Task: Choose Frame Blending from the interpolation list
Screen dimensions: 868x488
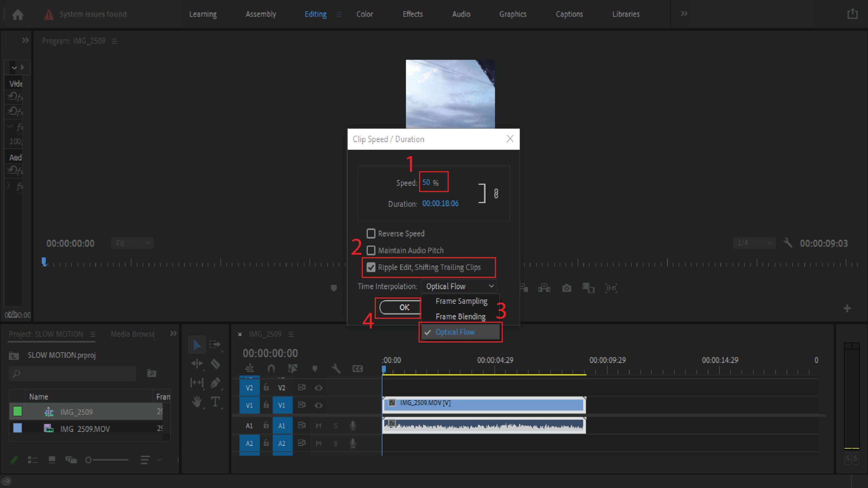Action: point(460,316)
